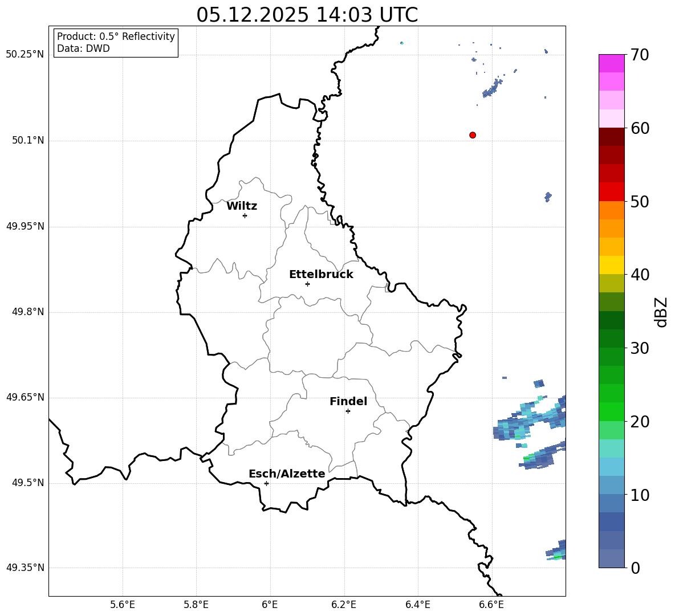The image size is (675, 616).
Task: Click the "Ettelbruck" city label
Action: pyautogui.click(x=321, y=275)
